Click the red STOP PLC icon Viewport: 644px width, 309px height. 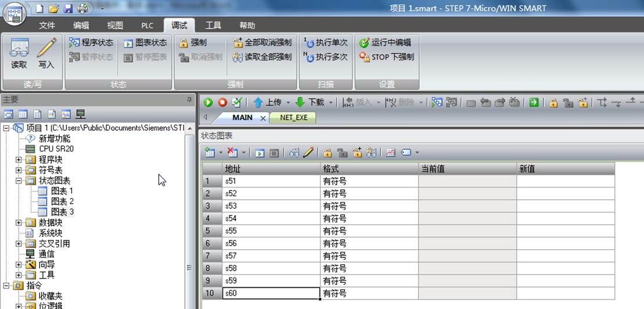click(x=222, y=102)
